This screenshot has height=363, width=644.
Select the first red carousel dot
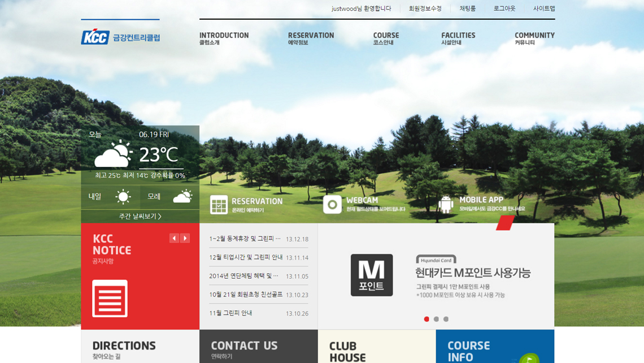pos(427,319)
